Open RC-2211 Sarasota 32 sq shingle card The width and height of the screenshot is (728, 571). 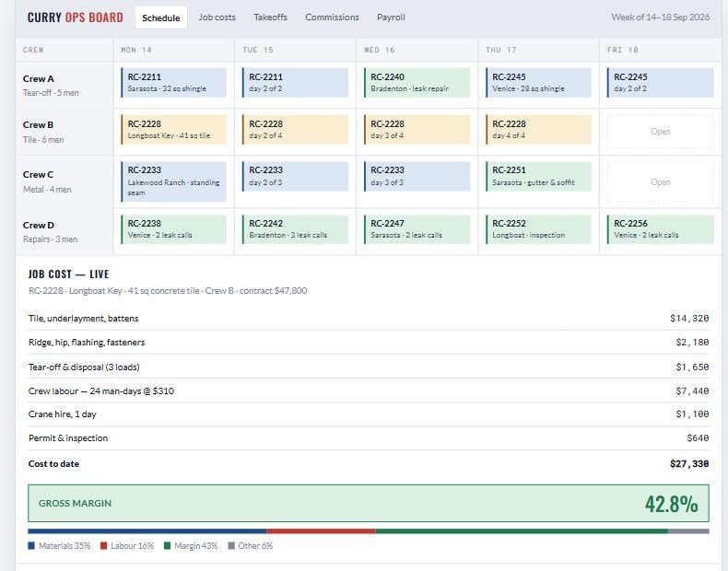coord(173,83)
